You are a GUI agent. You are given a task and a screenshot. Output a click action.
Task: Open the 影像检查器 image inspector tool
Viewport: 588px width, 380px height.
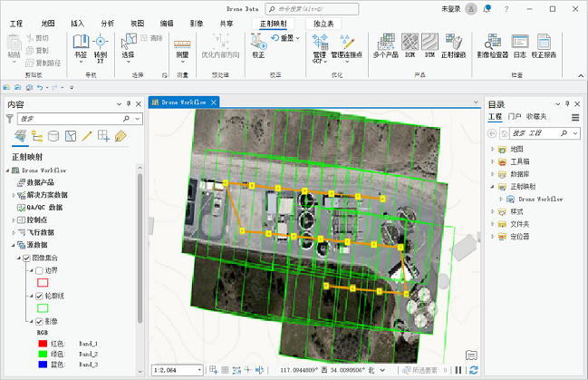[x=492, y=44]
